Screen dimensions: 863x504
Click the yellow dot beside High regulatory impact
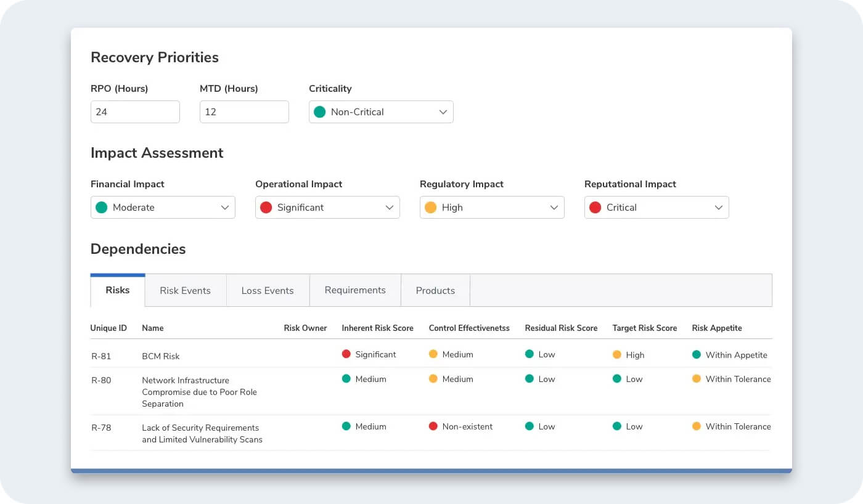(x=430, y=207)
